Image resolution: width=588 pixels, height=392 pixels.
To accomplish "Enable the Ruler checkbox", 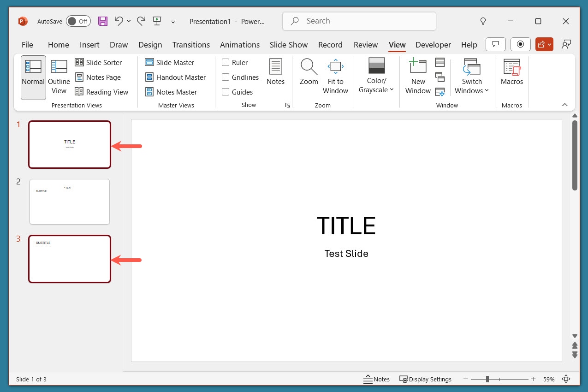I will tap(226, 62).
